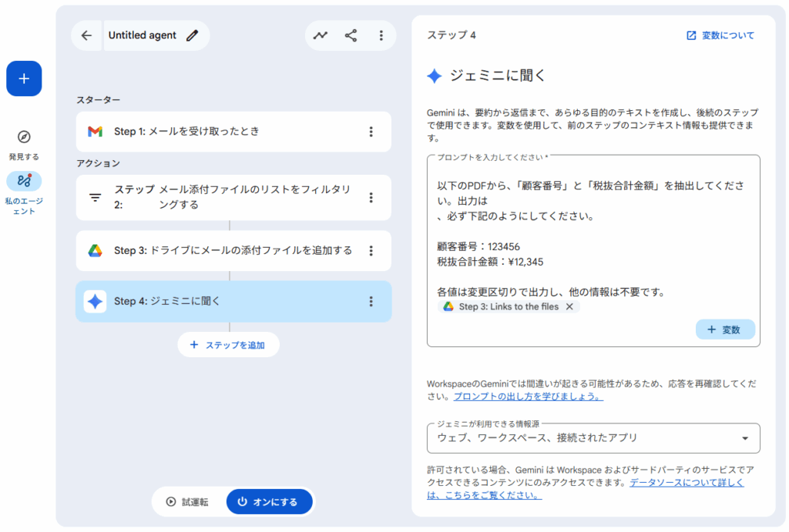Click the share icon next to the chart icon
The width and height of the screenshot is (789, 532).
click(351, 35)
